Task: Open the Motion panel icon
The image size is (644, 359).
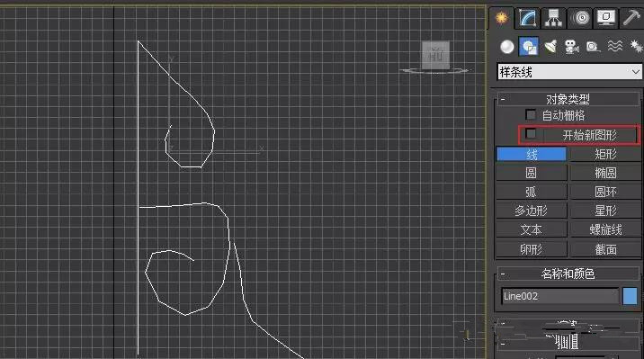Action: pyautogui.click(x=581, y=18)
